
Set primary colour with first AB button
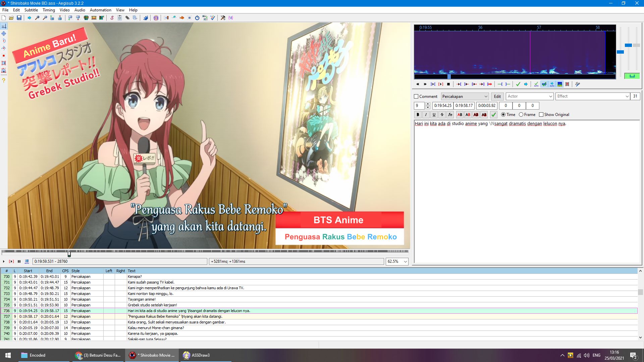tap(460, 115)
